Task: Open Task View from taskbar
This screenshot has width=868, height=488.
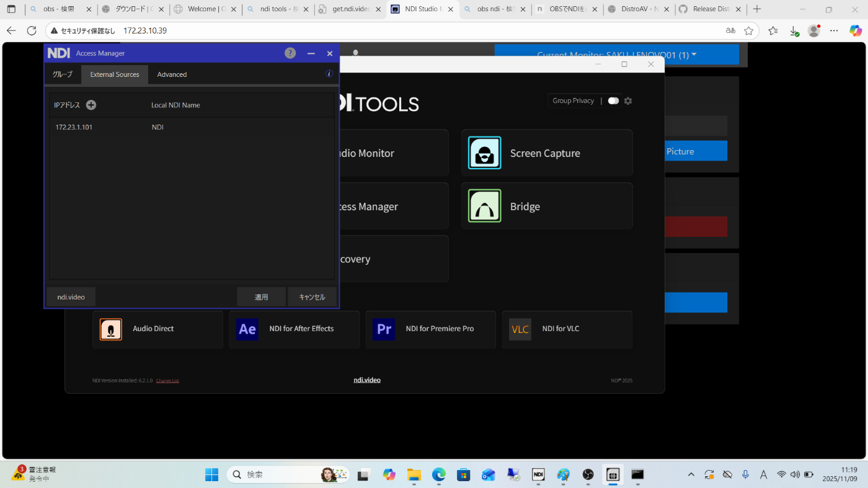Action: coord(364,474)
